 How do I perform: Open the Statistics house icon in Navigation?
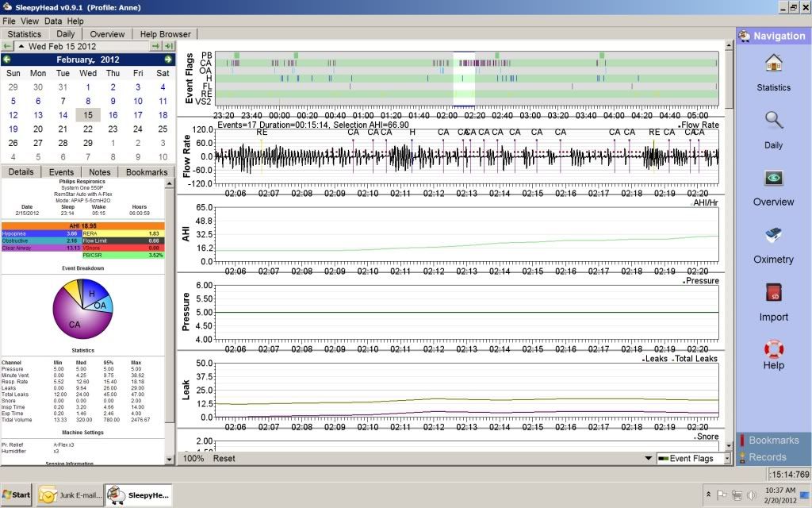(774, 63)
